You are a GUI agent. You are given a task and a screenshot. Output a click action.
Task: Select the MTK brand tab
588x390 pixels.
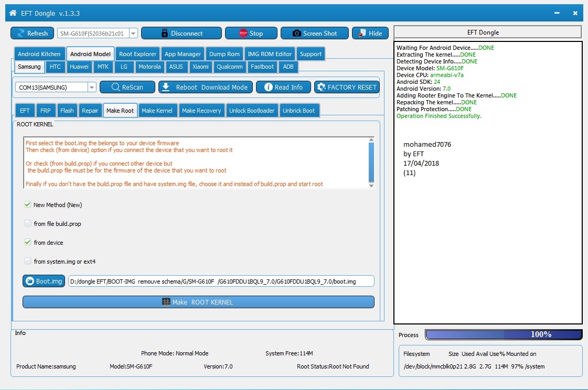pyautogui.click(x=103, y=67)
